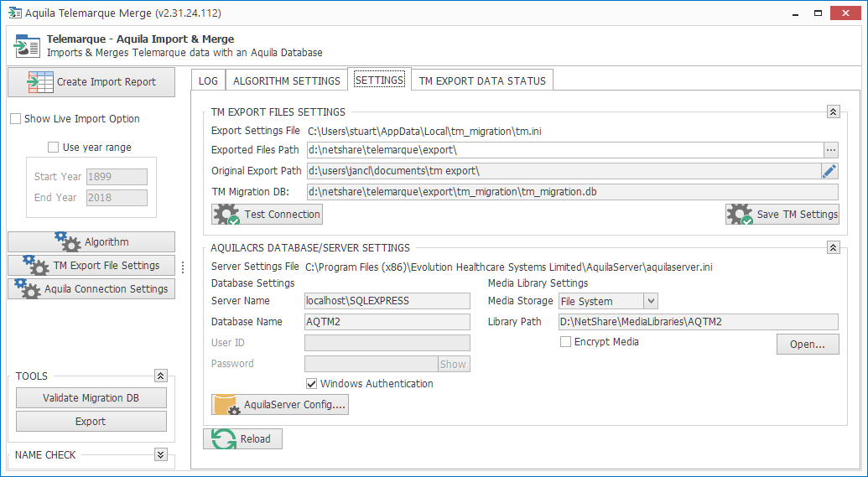Tick the Use year range checkbox

coord(54,148)
